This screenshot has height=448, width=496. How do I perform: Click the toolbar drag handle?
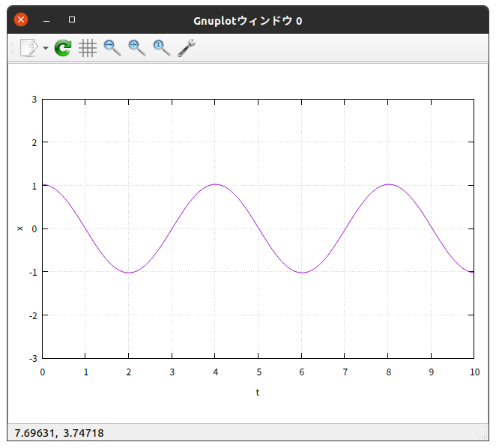pos(13,48)
